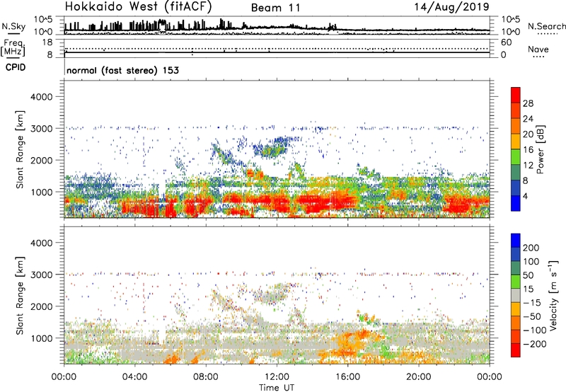Click the '28' label on the Power colorbar
This screenshot has height=392, width=566.
[x=528, y=103]
